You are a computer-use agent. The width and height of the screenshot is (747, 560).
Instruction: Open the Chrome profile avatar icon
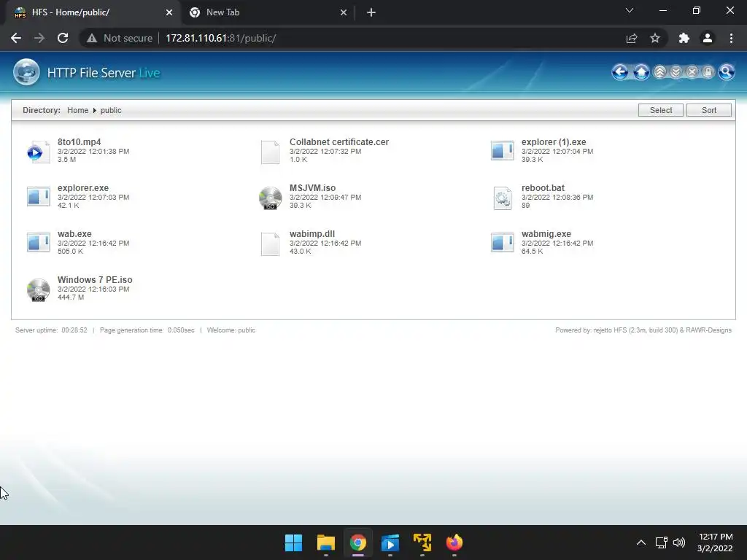(x=708, y=38)
